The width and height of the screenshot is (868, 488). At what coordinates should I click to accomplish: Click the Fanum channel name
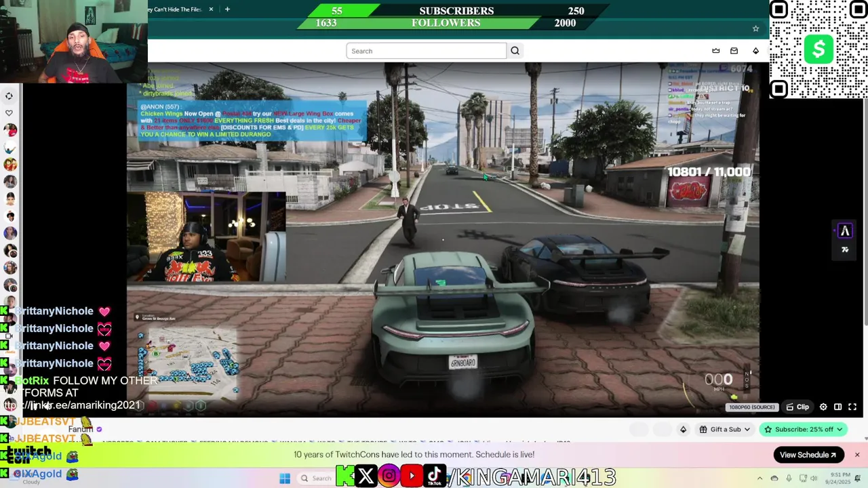pyautogui.click(x=80, y=429)
